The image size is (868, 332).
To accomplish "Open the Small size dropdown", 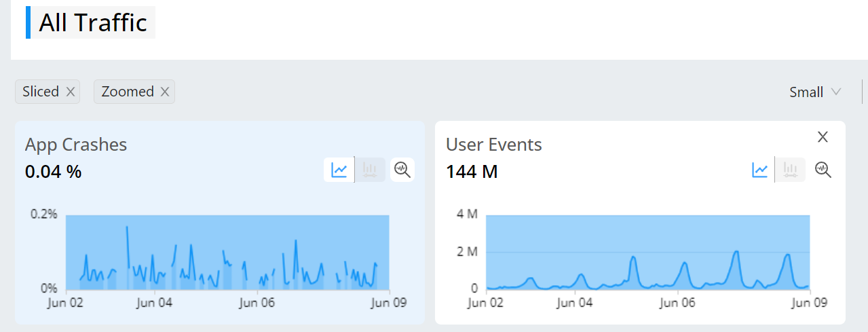I will coord(815,92).
